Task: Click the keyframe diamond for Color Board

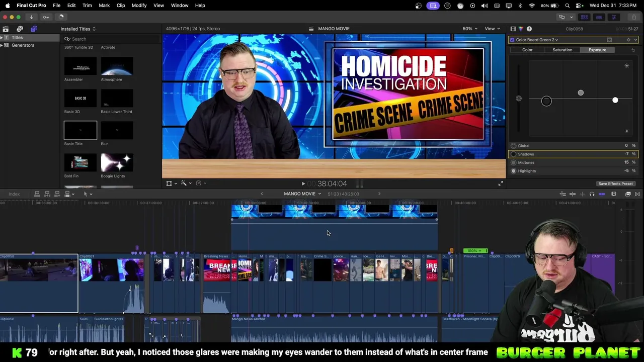Action: [628, 40]
